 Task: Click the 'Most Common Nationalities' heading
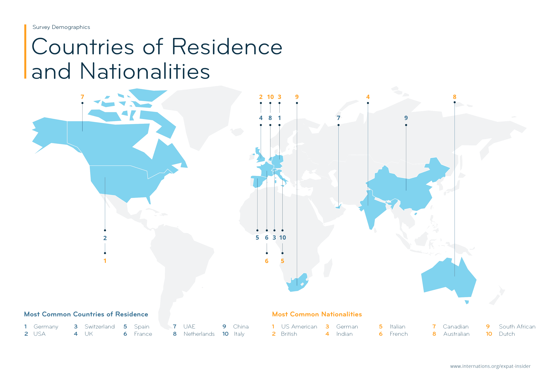point(317,314)
